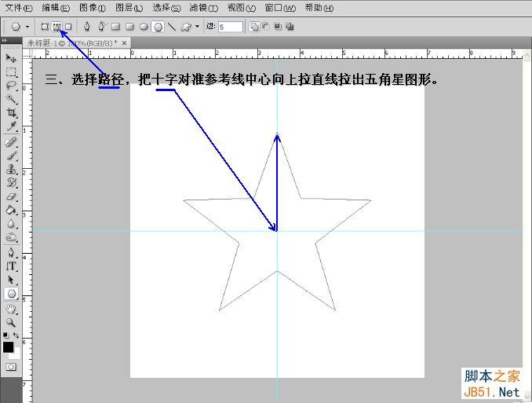Select the Clone Stamp tool

(x=11, y=169)
